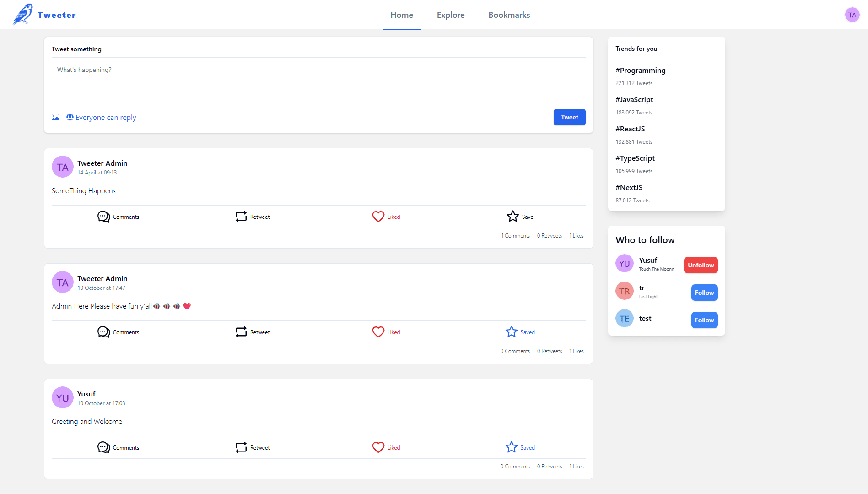Go to the Home tab
This screenshot has width=868, height=494.
[402, 15]
